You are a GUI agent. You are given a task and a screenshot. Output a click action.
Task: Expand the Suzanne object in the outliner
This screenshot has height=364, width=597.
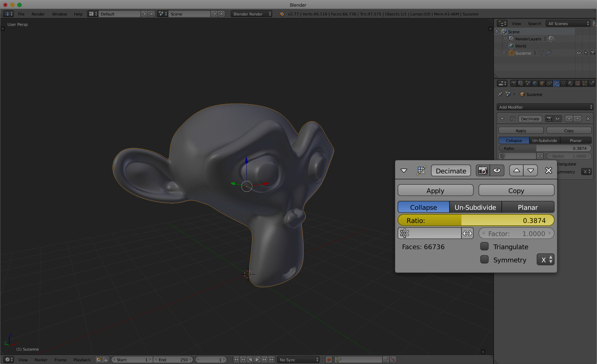pyautogui.click(x=504, y=53)
